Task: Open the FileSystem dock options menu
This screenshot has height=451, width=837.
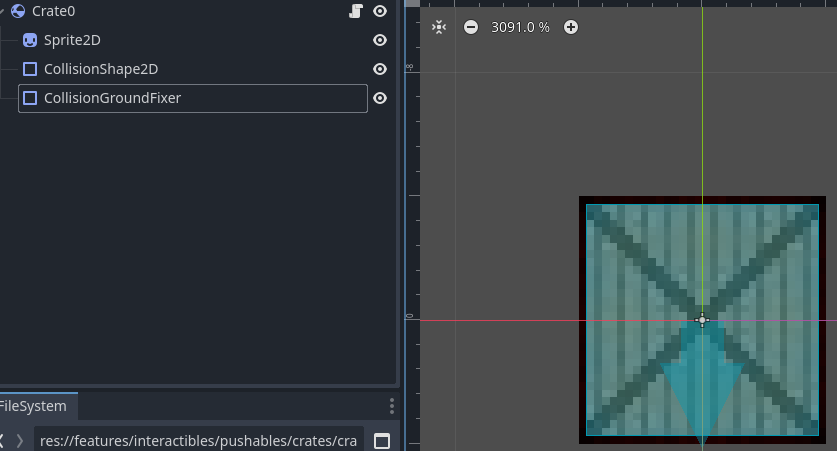Action: point(391,406)
